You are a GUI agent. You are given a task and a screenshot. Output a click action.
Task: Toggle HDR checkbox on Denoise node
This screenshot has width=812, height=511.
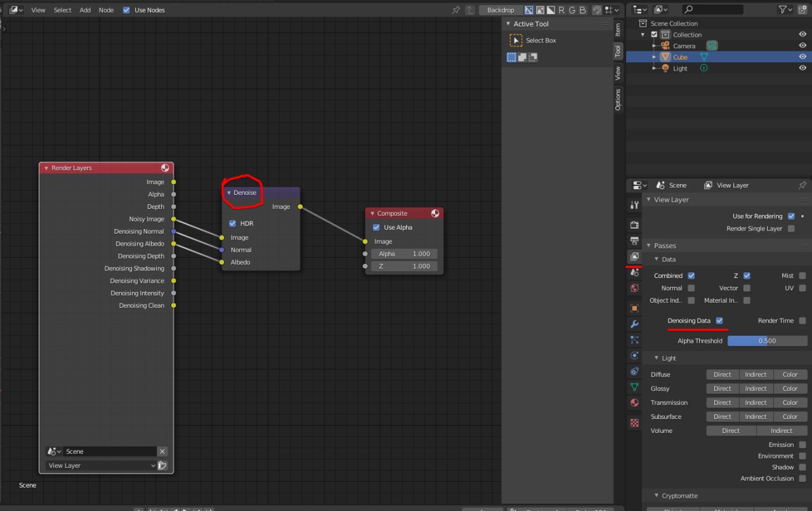pyautogui.click(x=233, y=223)
